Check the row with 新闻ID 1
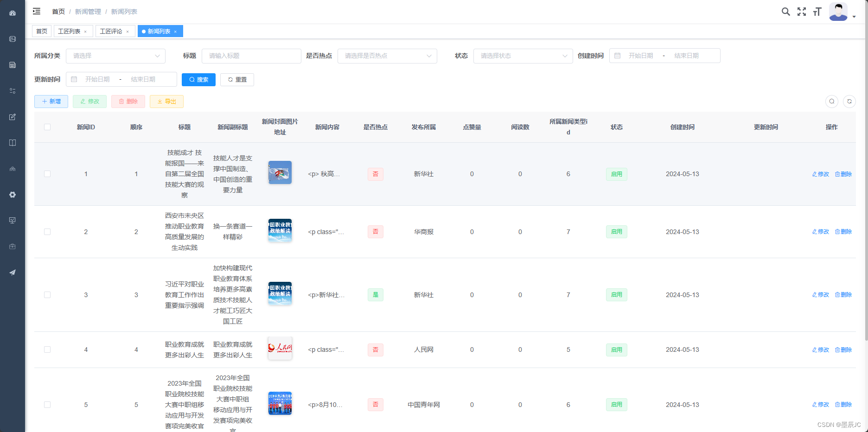 pyautogui.click(x=47, y=174)
